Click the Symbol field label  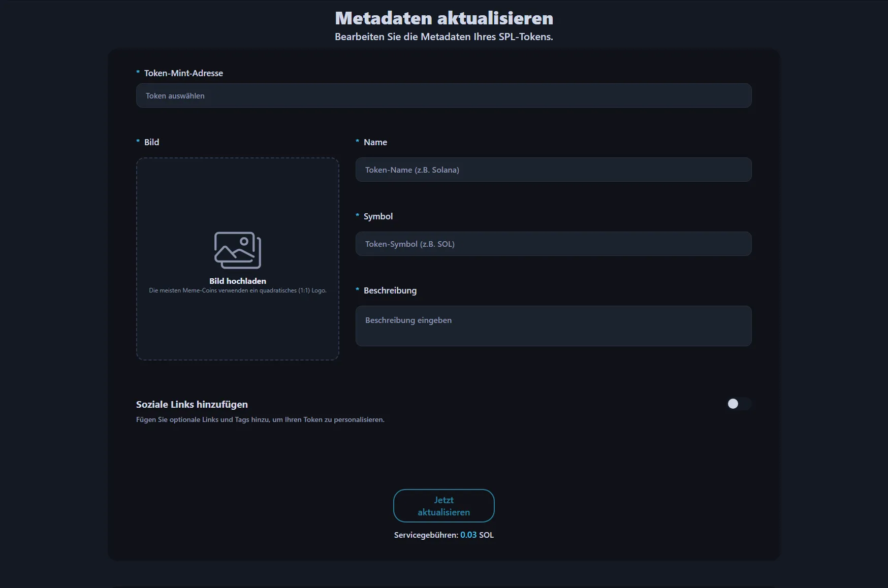point(378,216)
